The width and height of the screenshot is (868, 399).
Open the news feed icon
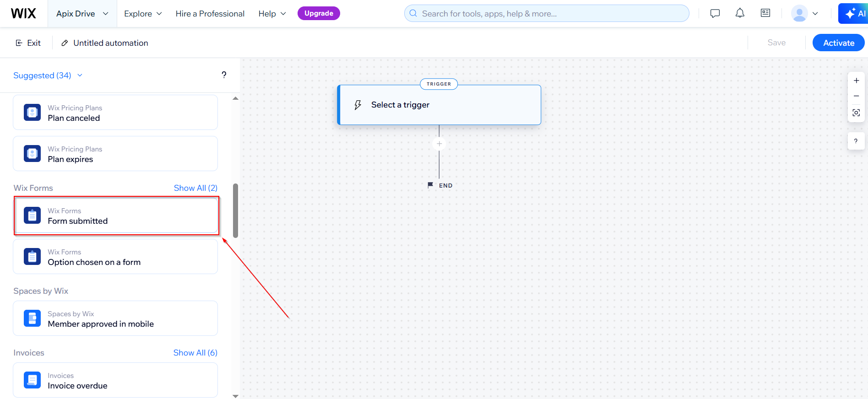[x=765, y=13]
